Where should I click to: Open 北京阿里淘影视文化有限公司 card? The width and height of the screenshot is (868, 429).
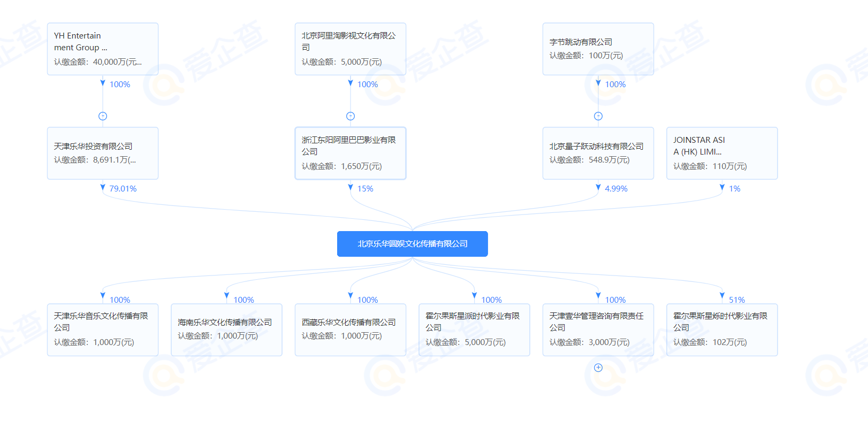pyautogui.click(x=351, y=49)
